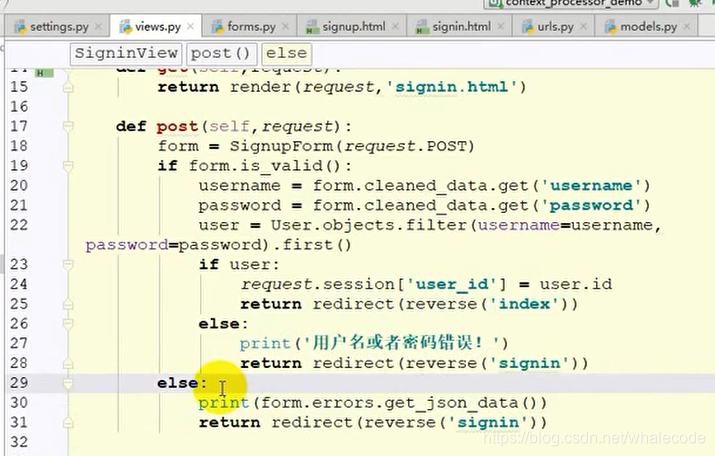This screenshot has width=715, height=456.
Task: Close the settings.py tab
Action: pos(98,27)
